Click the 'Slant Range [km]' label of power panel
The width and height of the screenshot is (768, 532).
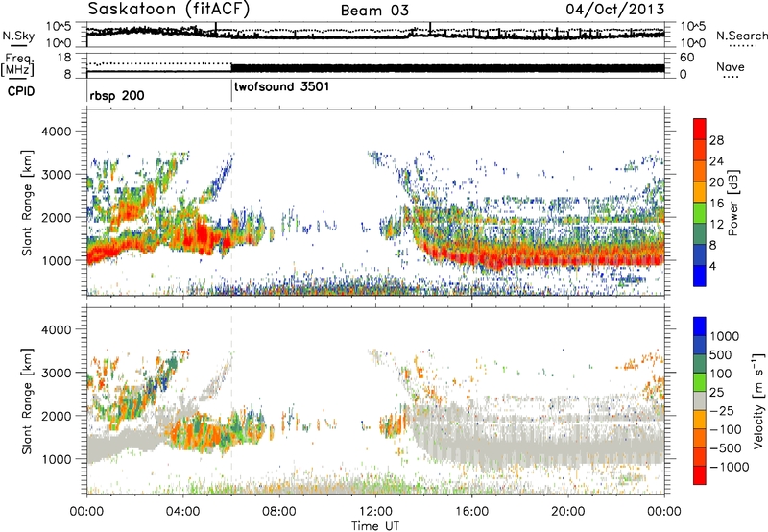[27, 203]
